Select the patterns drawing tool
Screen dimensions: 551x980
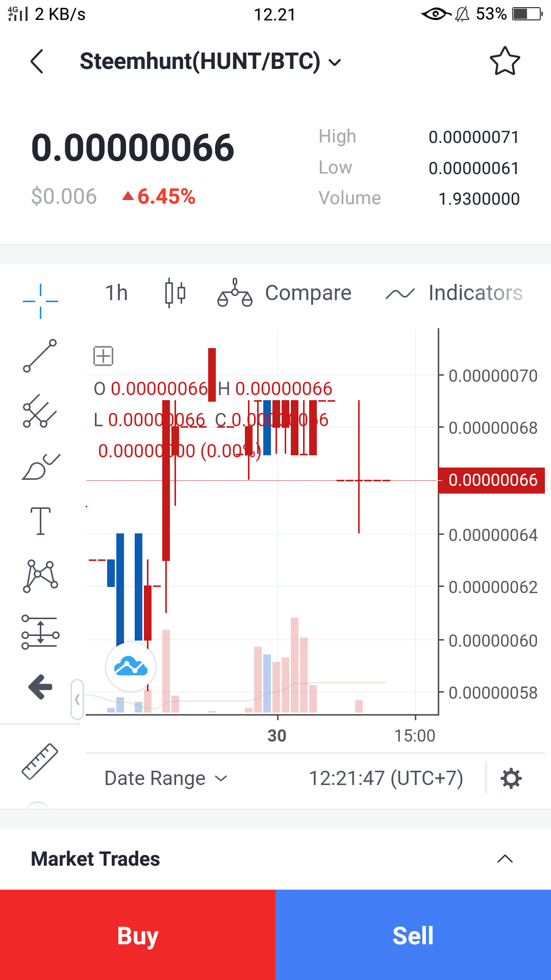(x=40, y=576)
